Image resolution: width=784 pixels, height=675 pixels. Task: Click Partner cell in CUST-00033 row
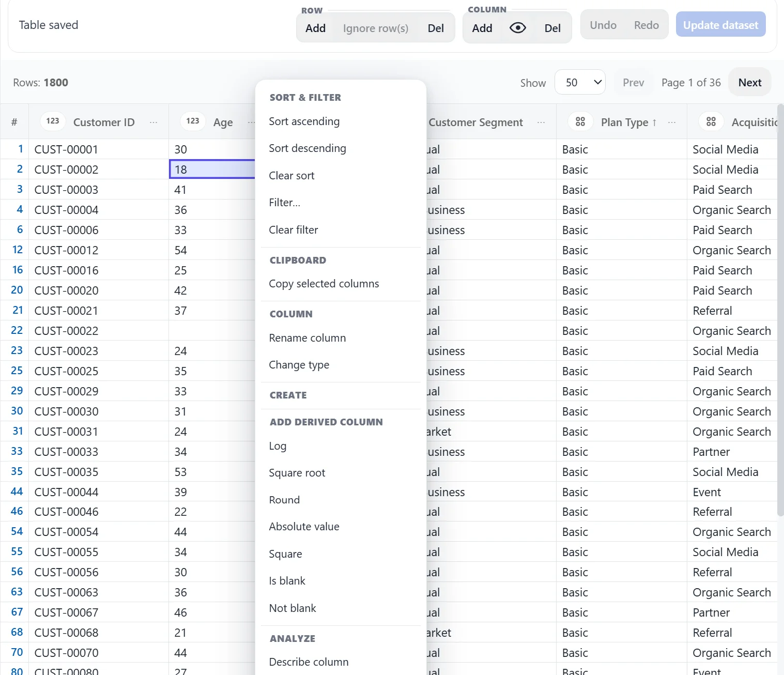pyautogui.click(x=732, y=452)
